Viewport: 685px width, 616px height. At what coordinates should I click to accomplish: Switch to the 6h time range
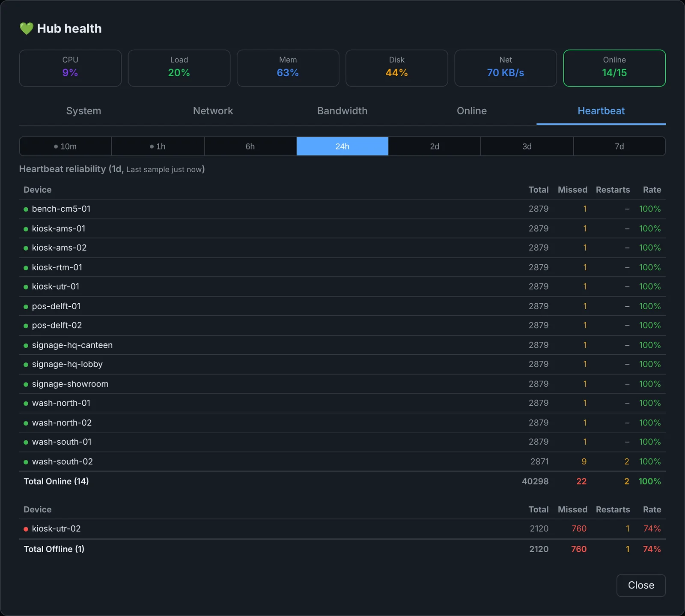[250, 147]
